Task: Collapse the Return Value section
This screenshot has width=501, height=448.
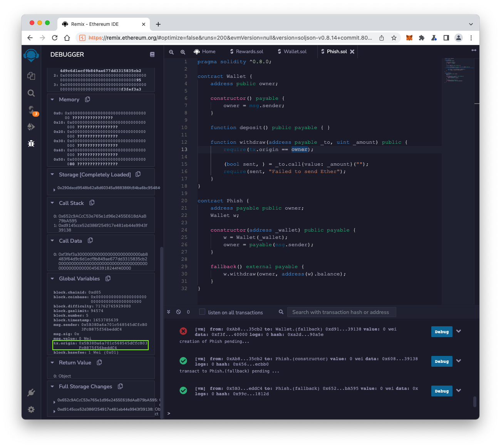Action: pyautogui.click(x=52, y=362)
